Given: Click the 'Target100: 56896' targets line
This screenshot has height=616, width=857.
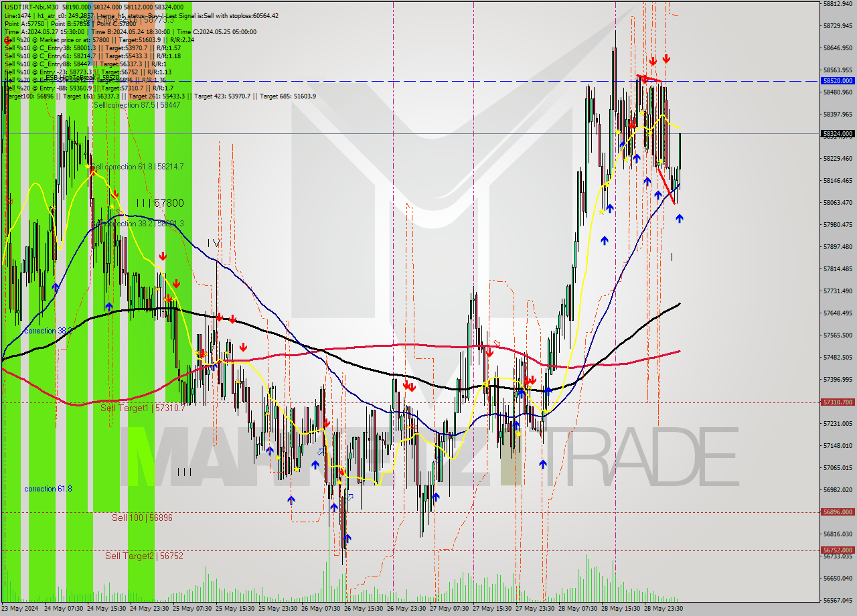Looking at the screenshot, I should 161,96.
